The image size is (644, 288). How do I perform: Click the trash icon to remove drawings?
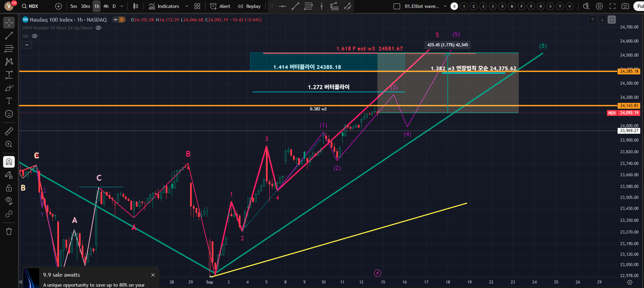9,231
